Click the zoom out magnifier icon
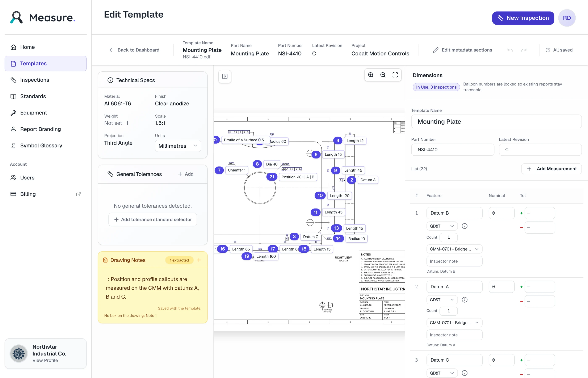 pyautogui.click(x=383, y=75)
